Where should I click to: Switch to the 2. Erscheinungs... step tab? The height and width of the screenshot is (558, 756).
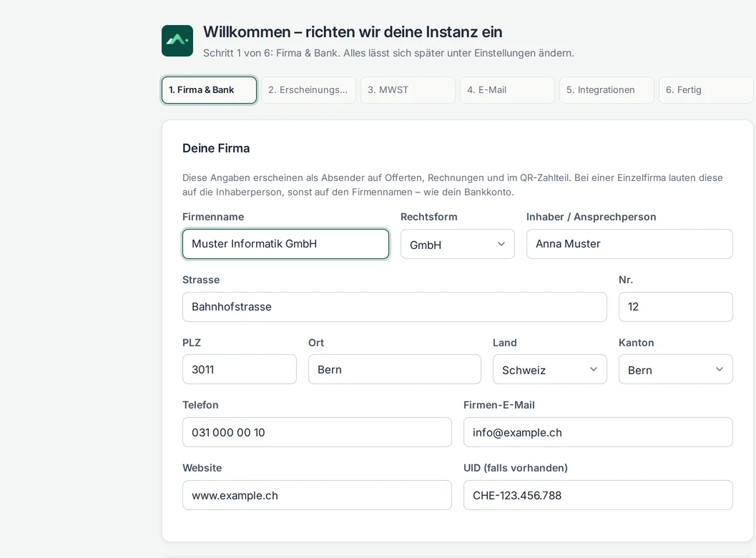click(x=308, y=90)
